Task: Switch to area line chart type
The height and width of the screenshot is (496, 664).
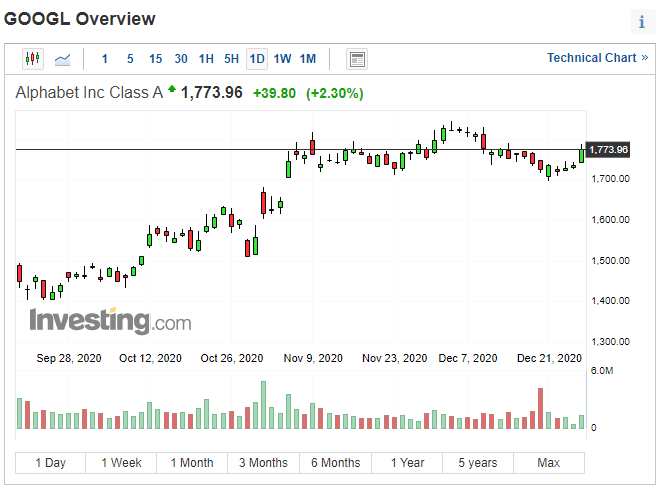Action: pyautogui.click(x=62, y=59)
